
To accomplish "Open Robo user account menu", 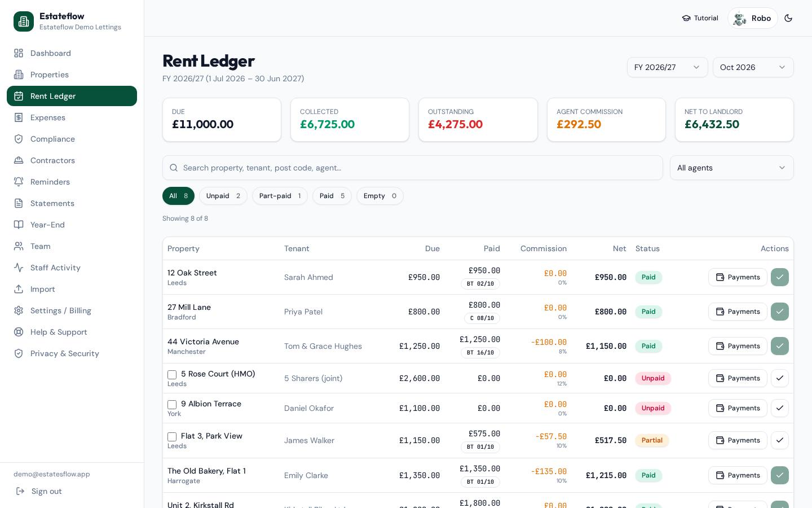I will (753, 18).
